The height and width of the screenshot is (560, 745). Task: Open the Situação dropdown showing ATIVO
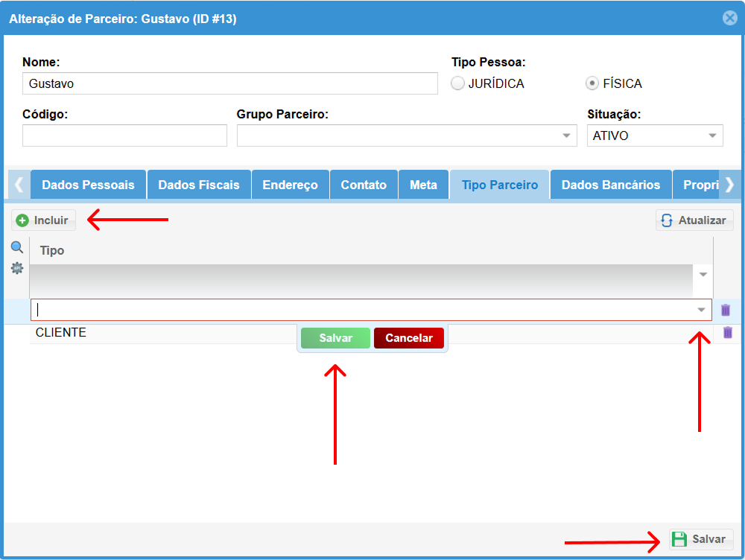pos(712,136)
